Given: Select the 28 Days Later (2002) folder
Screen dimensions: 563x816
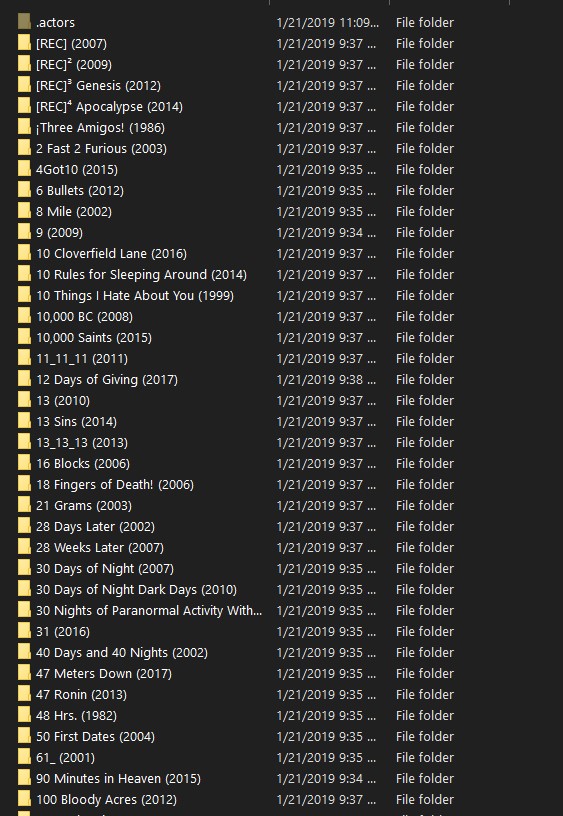Looking at the screenshot, I should pos(95,527).
